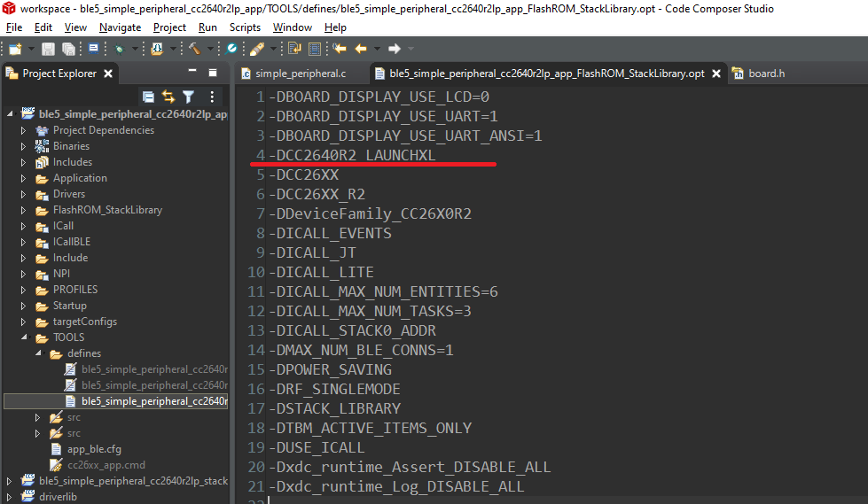Open the Project menu
The height and width of the screenshot is (504, 868).
coord(169,27)
